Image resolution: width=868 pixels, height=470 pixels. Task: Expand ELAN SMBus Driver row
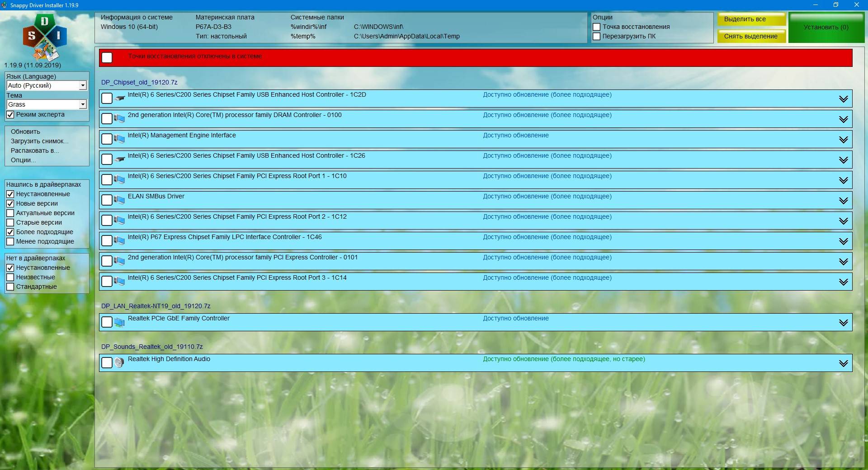pos(843,201)
